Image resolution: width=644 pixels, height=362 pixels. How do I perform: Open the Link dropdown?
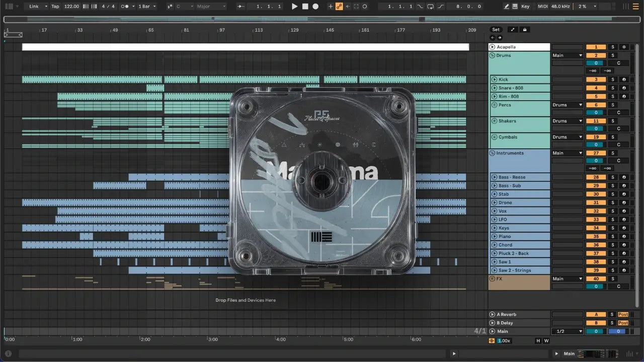(x=38, y=7)
